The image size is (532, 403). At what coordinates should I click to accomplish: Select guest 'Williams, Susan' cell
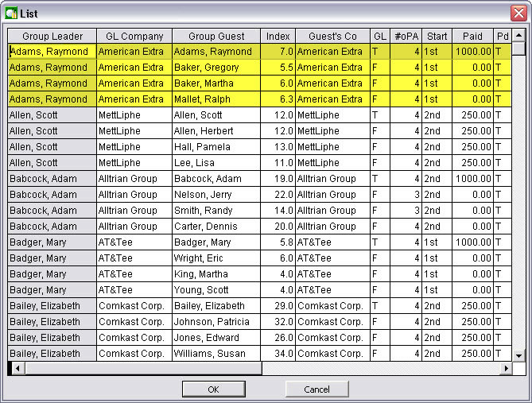[216, 354]
